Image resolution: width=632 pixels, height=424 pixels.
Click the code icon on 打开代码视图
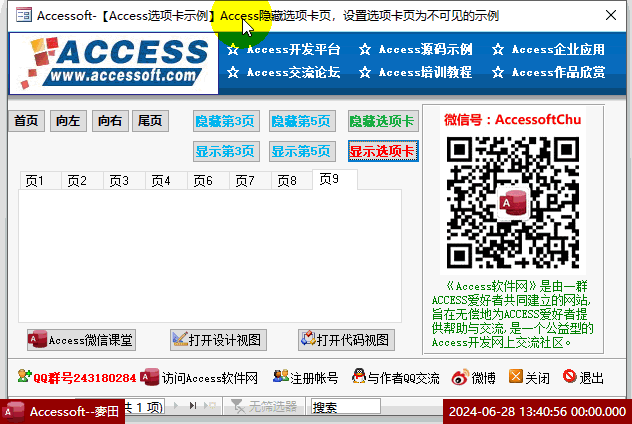[308, 339]
